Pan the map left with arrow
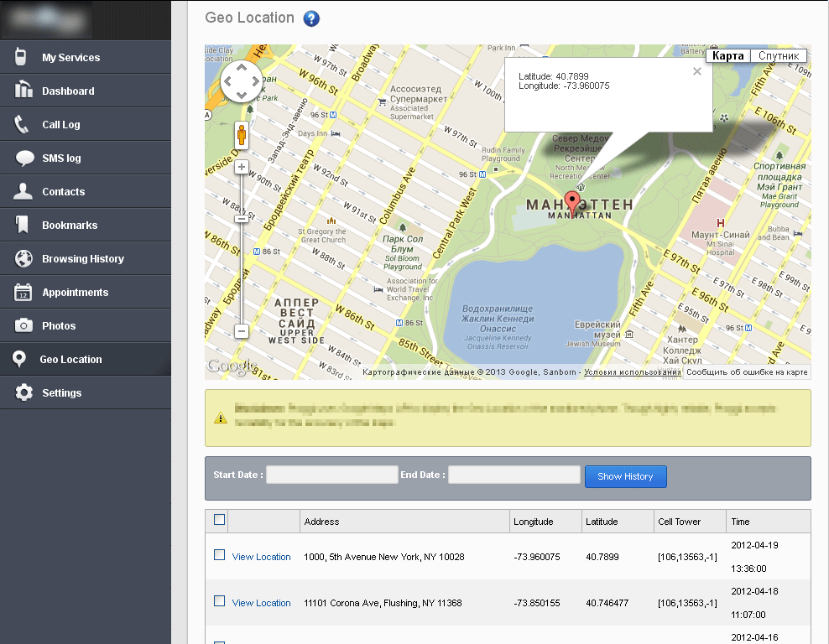 point(228,81)
